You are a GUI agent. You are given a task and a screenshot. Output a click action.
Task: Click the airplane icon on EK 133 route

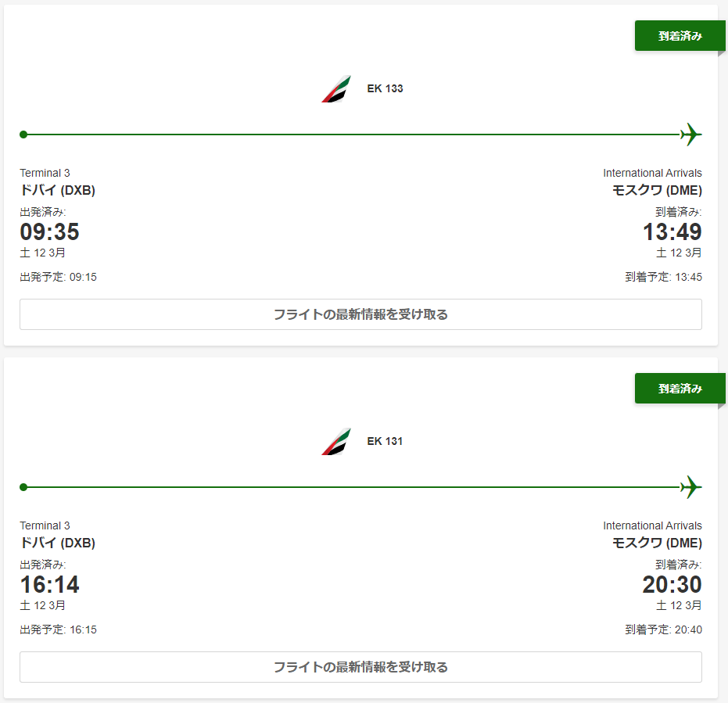pos(690,135)
